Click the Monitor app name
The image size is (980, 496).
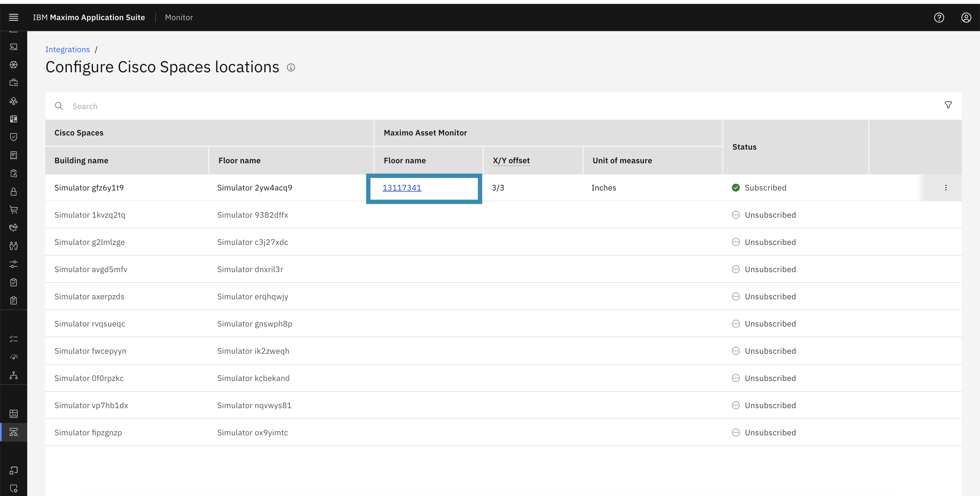[179, 18]
